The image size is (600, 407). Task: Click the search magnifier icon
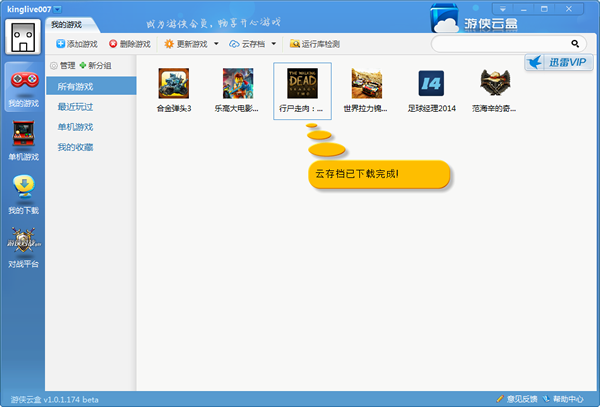tap(575, 44)
